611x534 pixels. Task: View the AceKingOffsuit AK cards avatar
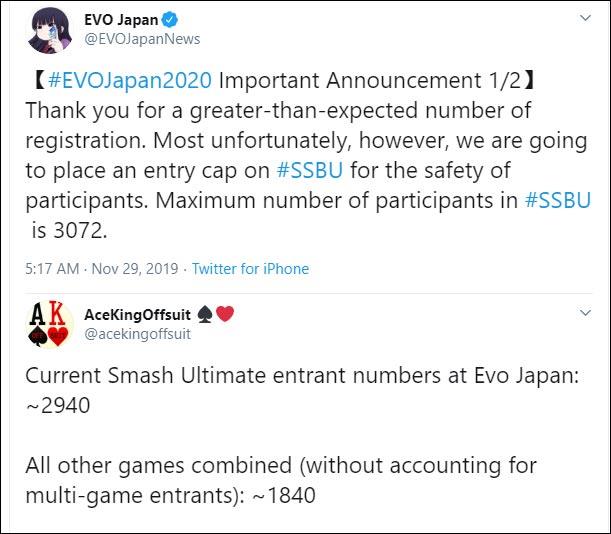coord(49,324)
